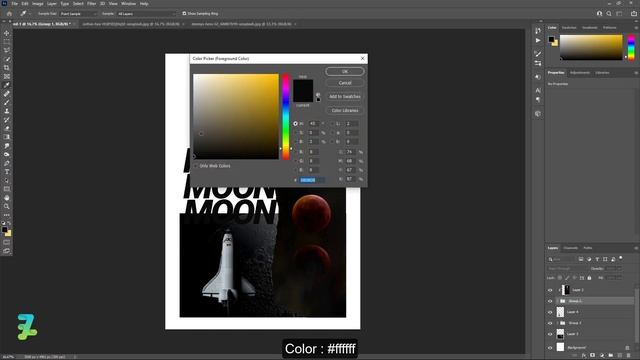Create a new group folder icon

pos(611,356)
